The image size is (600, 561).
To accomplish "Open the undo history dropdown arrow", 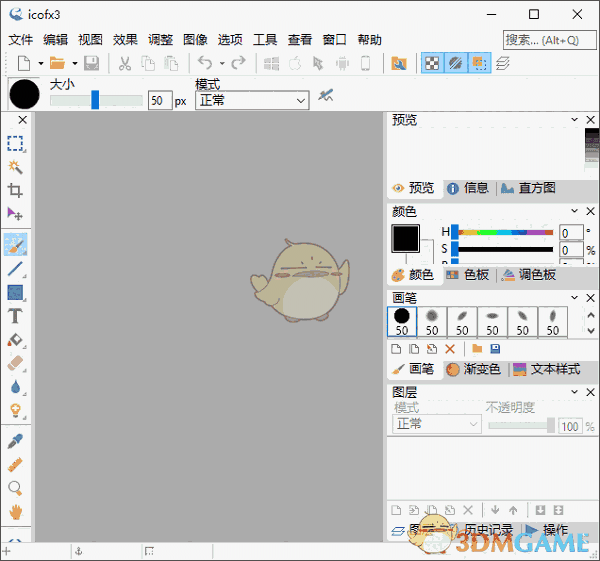I will [x=222, y=64].
